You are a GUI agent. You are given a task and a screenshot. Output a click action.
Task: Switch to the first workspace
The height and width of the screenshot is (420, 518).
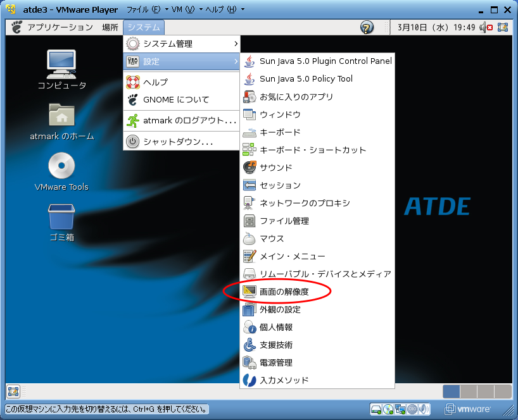452,392
